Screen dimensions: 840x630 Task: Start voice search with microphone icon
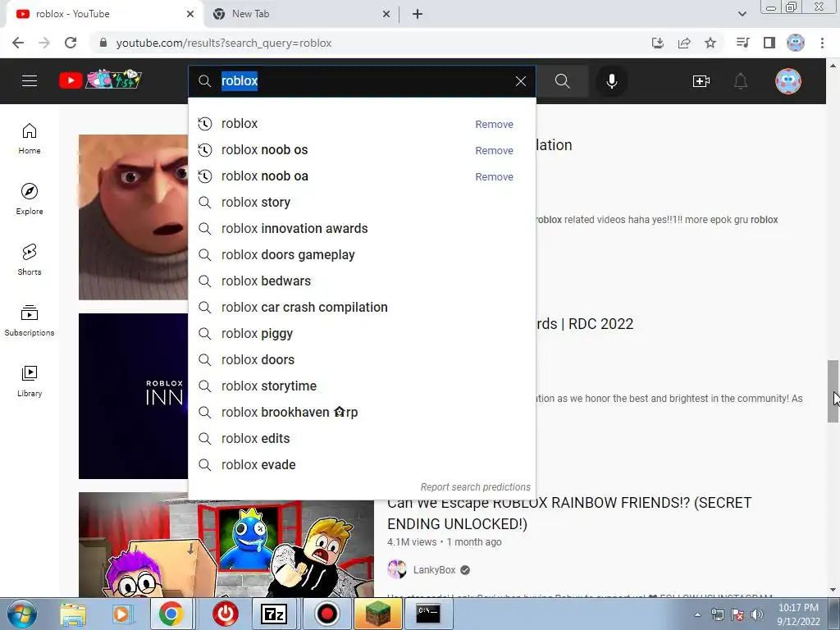tap(611, 81)
